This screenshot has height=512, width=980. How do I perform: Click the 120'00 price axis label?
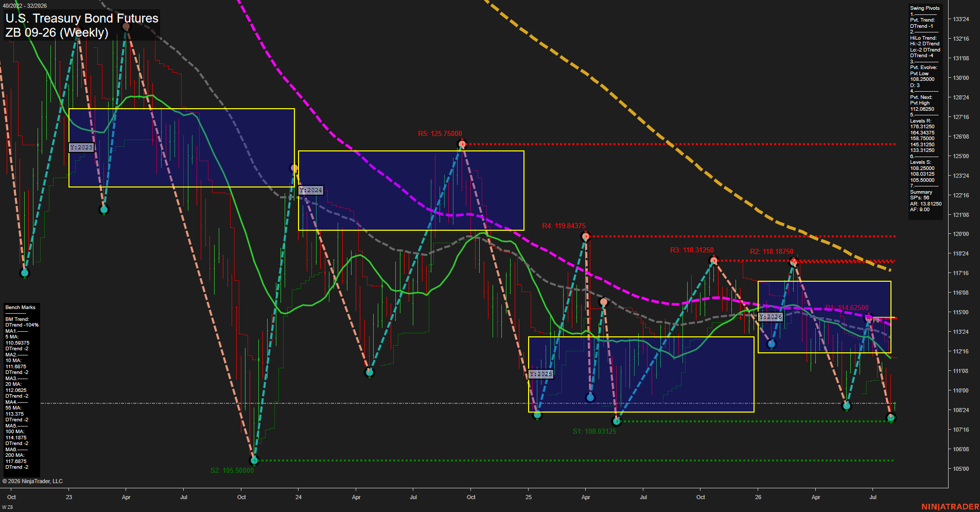[961, 234]
